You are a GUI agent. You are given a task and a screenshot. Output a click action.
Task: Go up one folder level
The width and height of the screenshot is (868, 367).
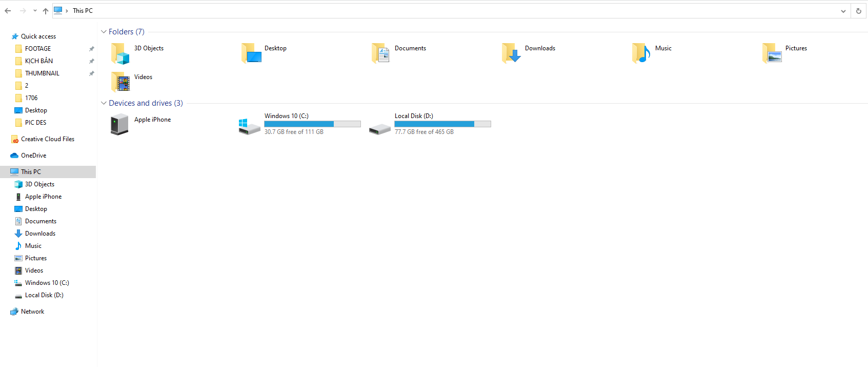[x=46, y=11]
